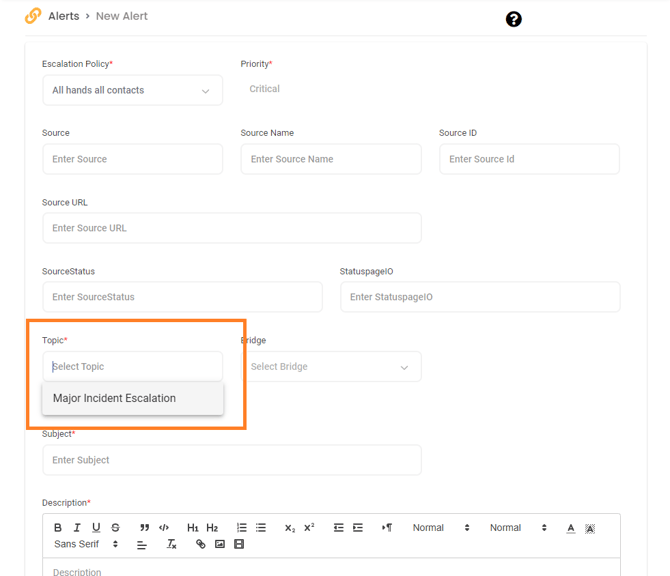Select Major Incident Escalation topic option
Screen dimensions: 670x576
(114, 398)
